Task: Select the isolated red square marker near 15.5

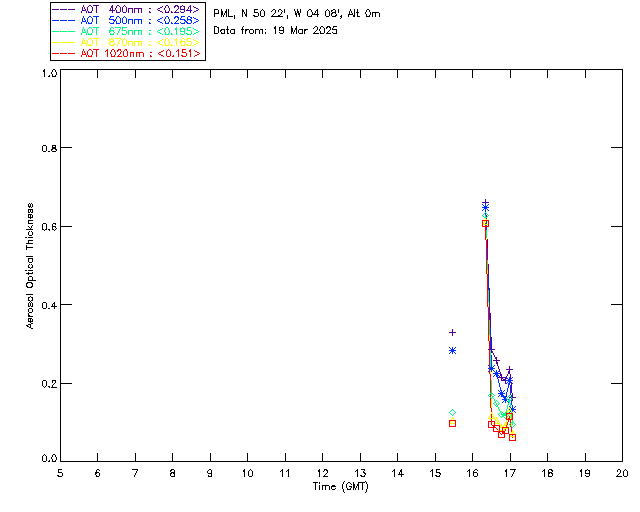Action: [452, 424]
